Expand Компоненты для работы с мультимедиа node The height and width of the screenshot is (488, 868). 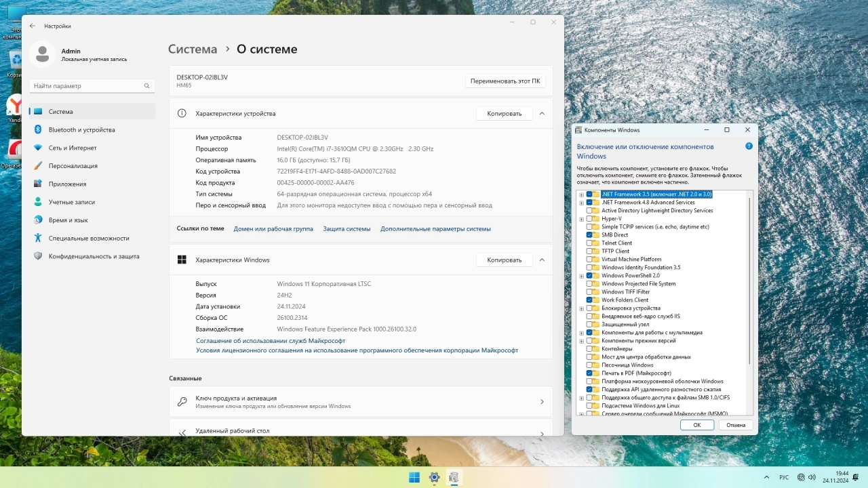(x=582, y=333)
